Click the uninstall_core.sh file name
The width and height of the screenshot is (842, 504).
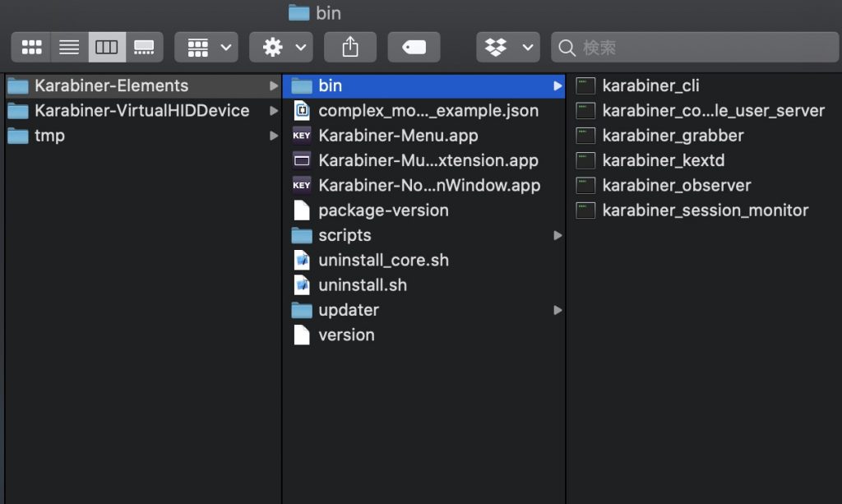[x=383, y=261]
